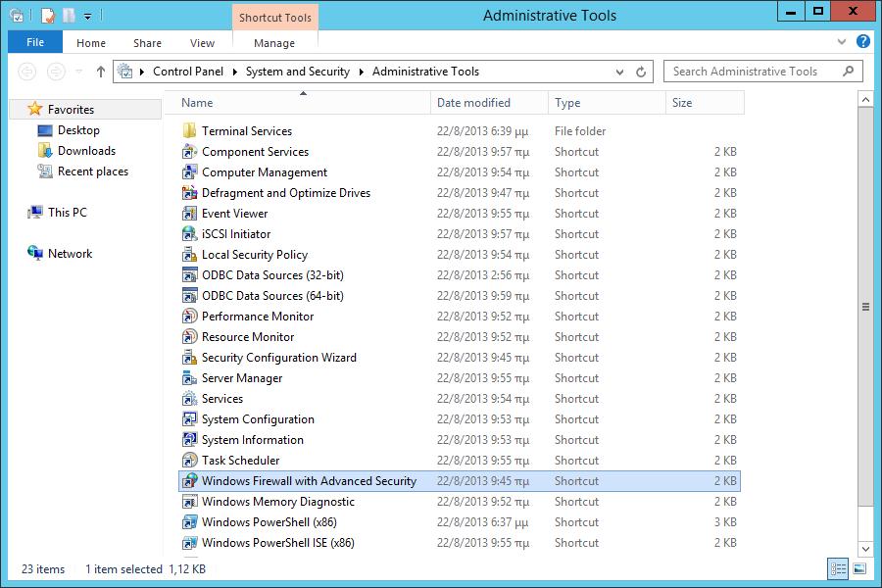The height and width of the screenshot is (588, 882).
Task: Click the scroll down arrow
Action: point(865,549)
